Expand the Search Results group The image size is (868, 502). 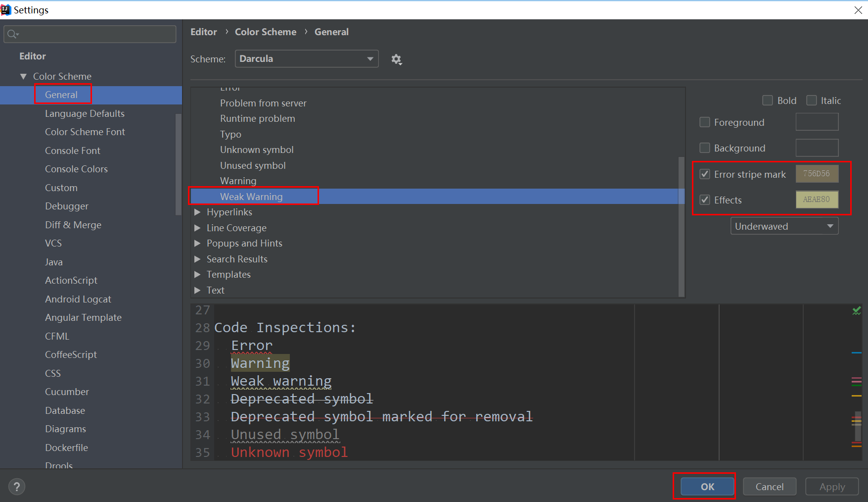click(x=197, y=259)
